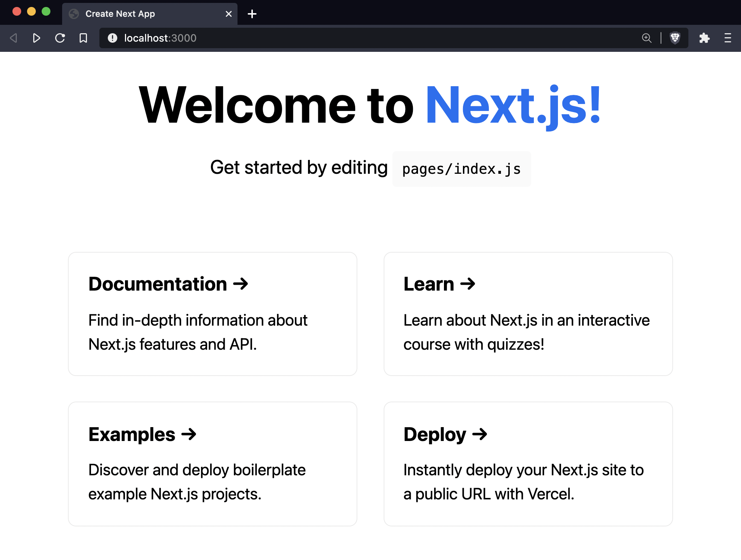
Task: Close the Create Next App tab
Action: [229, 14]
